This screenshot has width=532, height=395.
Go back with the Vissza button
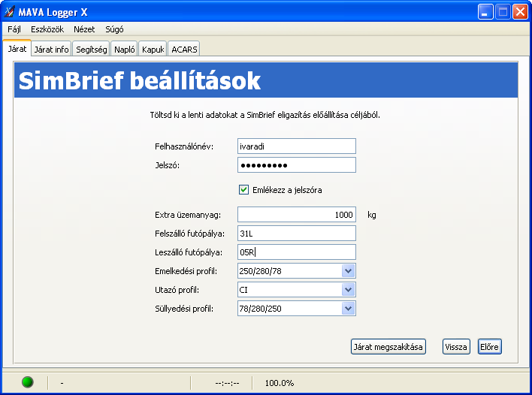[x=456, y=346]
